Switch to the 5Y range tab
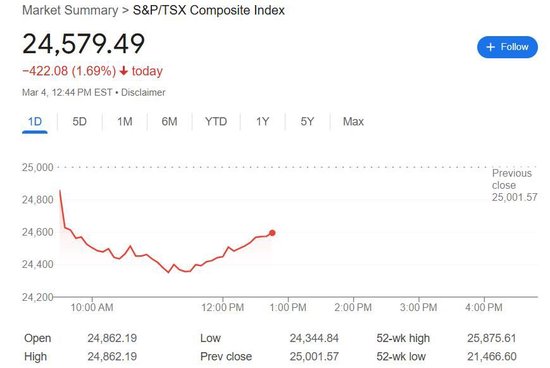This screenshot has width=550, height=368. tap(307, 122)
